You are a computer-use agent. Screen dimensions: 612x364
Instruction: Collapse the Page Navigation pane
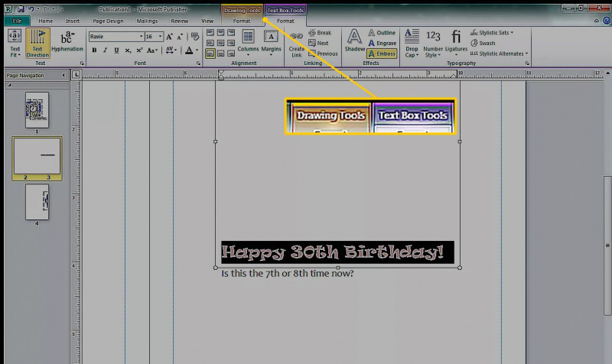click(63, 75)
